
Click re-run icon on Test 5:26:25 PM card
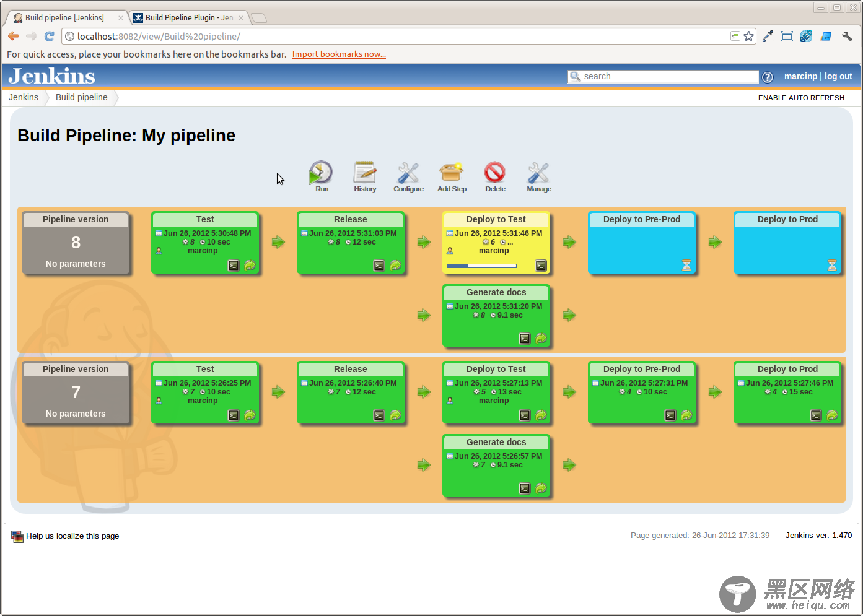250,415
